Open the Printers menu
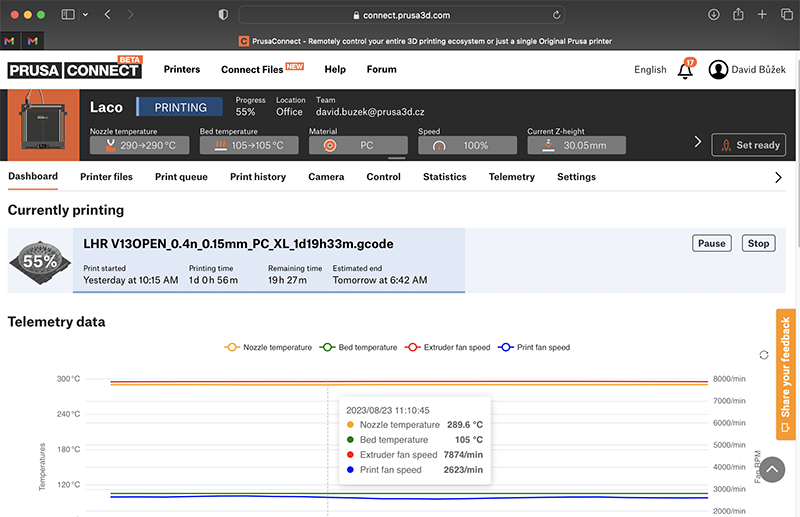This screenshot has height=517, width=800. coord(182,69)
